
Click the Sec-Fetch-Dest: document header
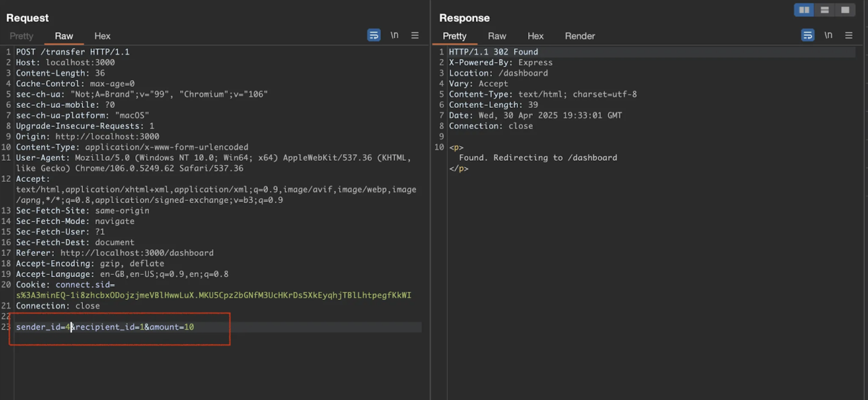75,242
